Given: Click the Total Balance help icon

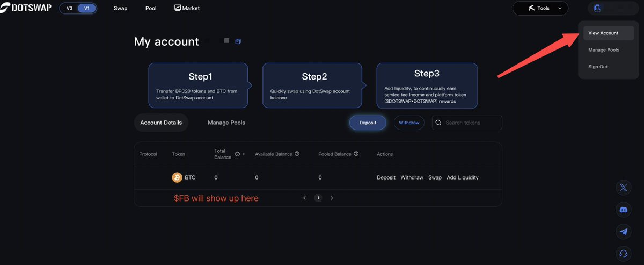Looking at the screenshot, I should point(237,154).
